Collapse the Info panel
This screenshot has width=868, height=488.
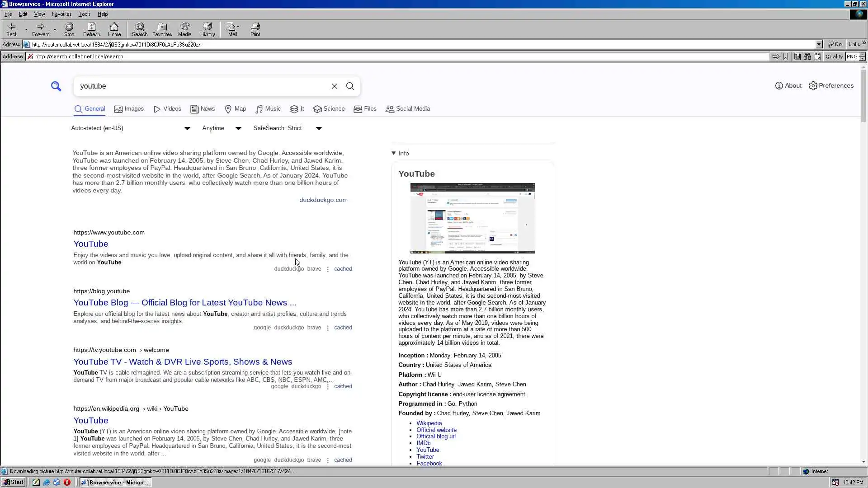(x=400, y=154)
